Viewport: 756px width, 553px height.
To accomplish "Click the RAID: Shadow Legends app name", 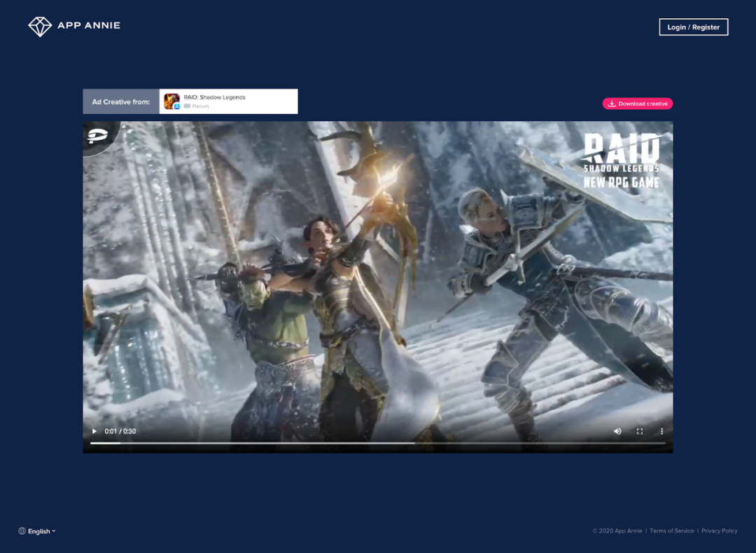I will click(x=215, y=97).
